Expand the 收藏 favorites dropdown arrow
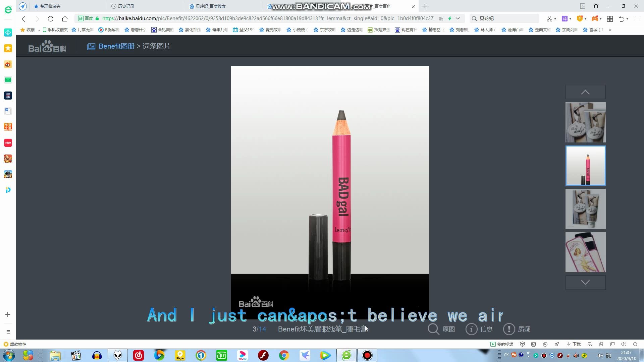This screenshot has height=362, width=644. click(39, 30)
